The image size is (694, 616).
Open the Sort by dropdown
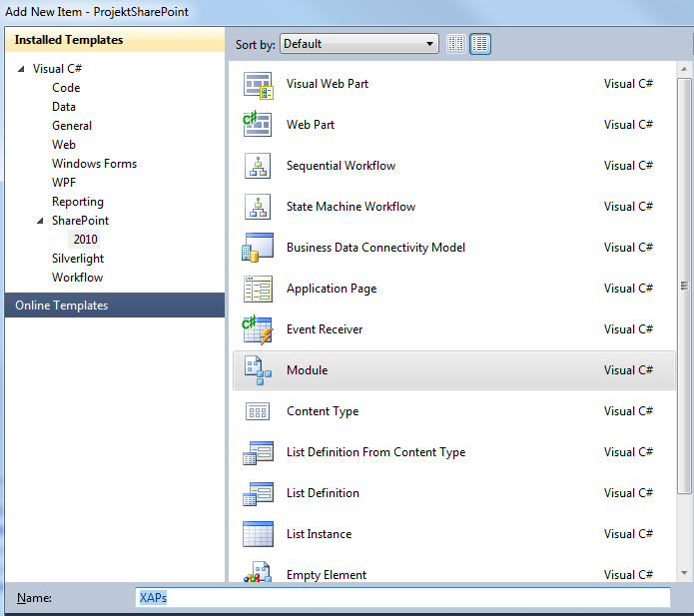pyautogui.click(x=358, y=44)
